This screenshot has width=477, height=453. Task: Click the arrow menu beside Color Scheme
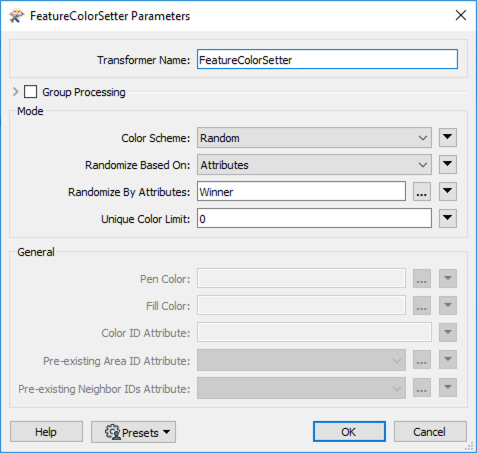click(448, 138)
